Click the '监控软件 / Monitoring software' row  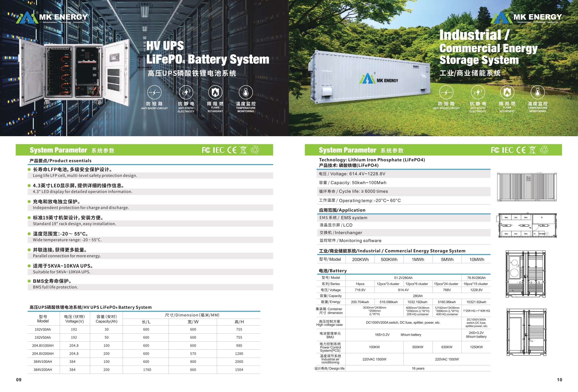click(404, 241)
